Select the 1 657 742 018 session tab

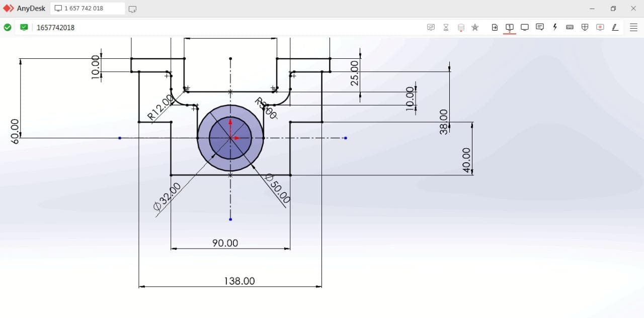coord(88,9)
